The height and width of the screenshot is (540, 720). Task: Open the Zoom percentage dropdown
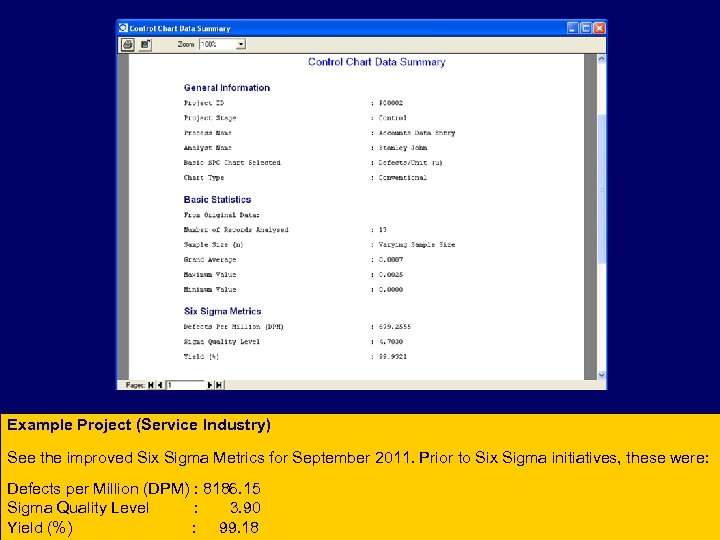241,45
